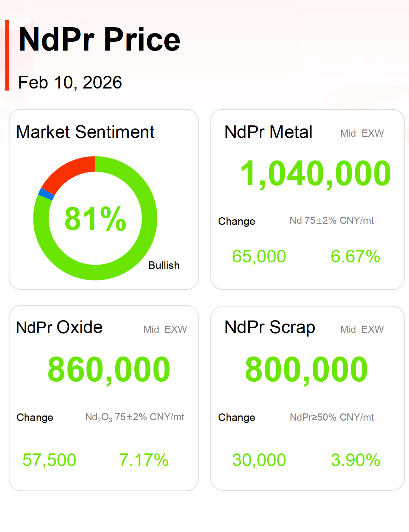The height and width of the screenshot is (532, 409).
Task: Select the 81% sentiment value
Action: click(x=95, y=219)
